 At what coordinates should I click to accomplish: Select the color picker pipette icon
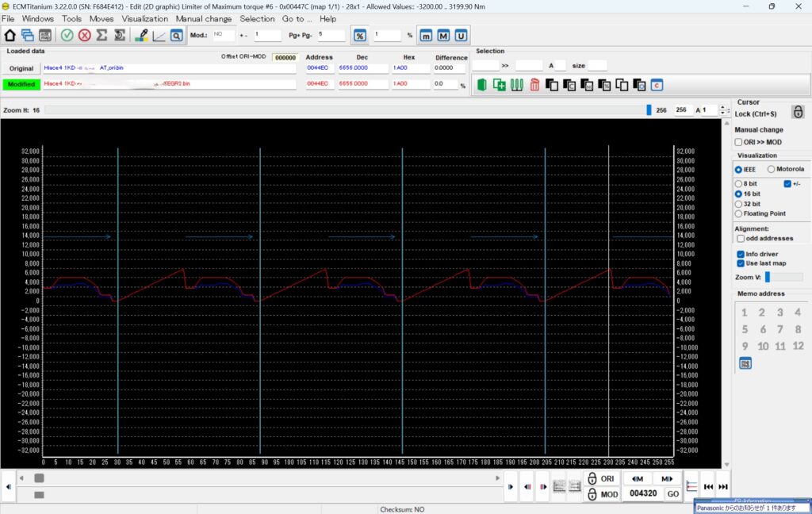(x=141, y=35)
